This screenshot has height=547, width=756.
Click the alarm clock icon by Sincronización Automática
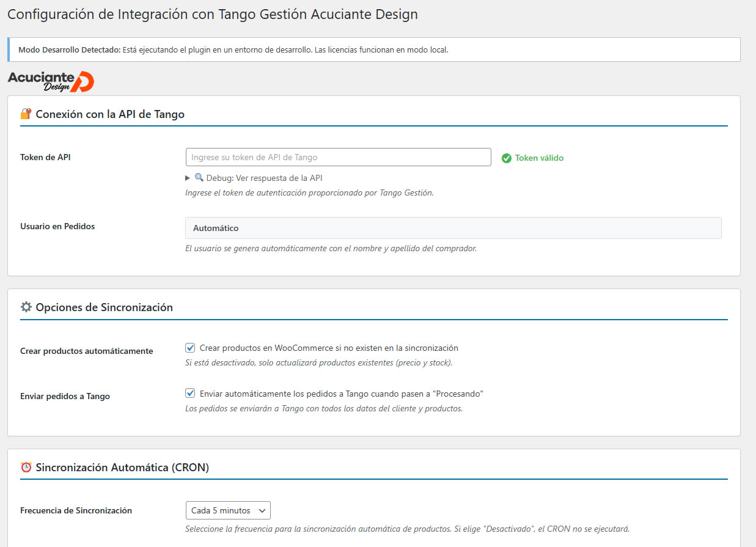point(26,468)
